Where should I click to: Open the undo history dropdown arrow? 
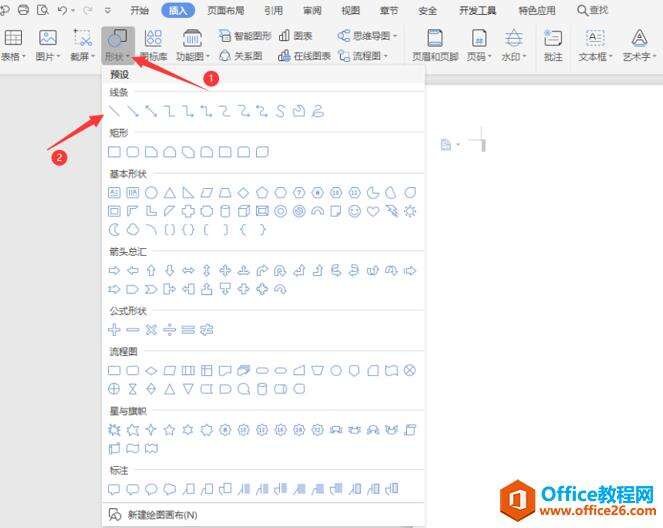(74, 10)
